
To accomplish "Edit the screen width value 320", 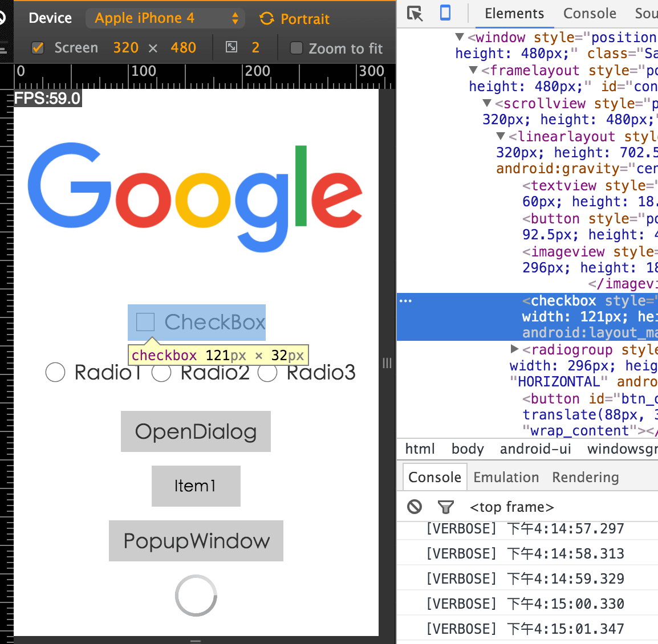I will 126,48.
